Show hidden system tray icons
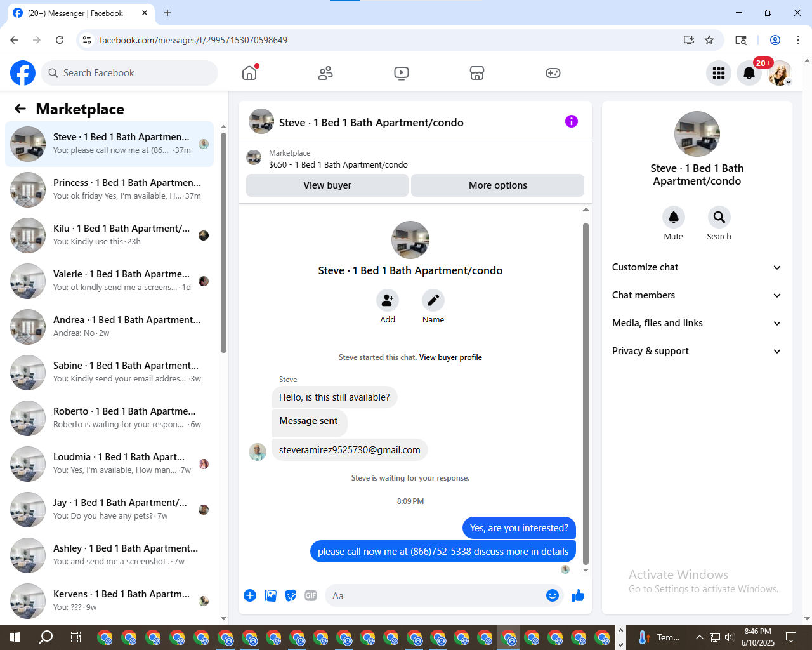This screenshot has width=812, height=650. pos(699,637)
